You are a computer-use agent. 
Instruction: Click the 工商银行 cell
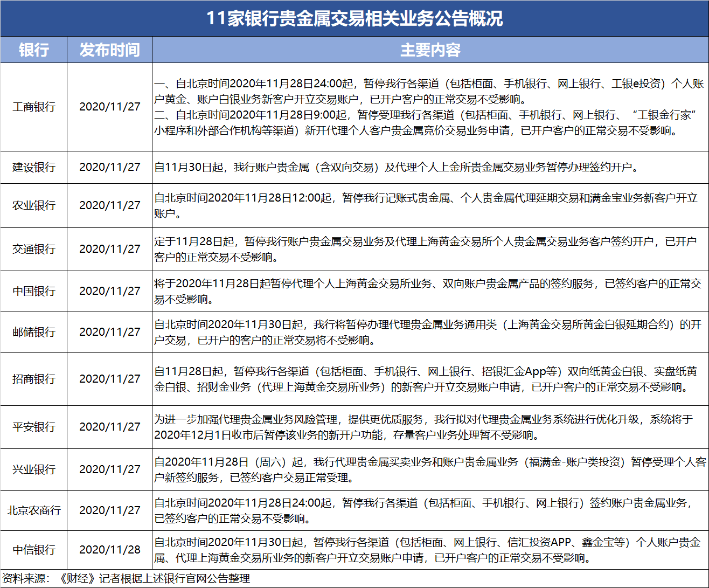tap(33, 107)
